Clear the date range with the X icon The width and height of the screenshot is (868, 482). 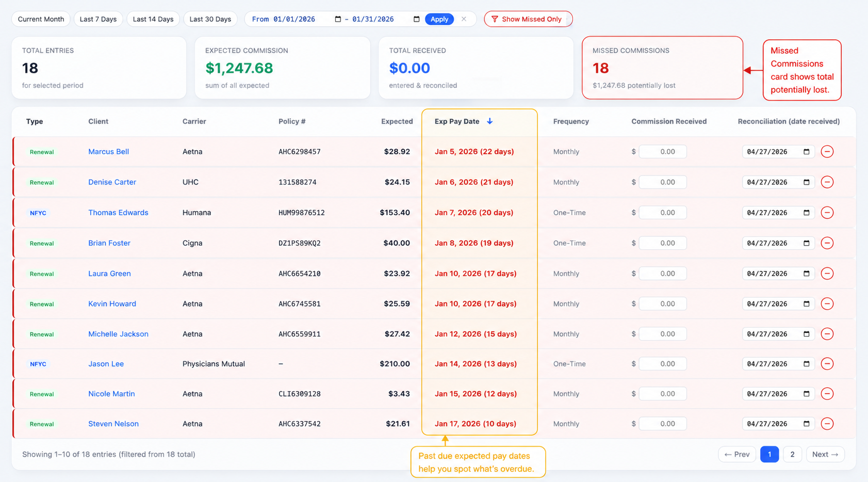tap(464, 19)
